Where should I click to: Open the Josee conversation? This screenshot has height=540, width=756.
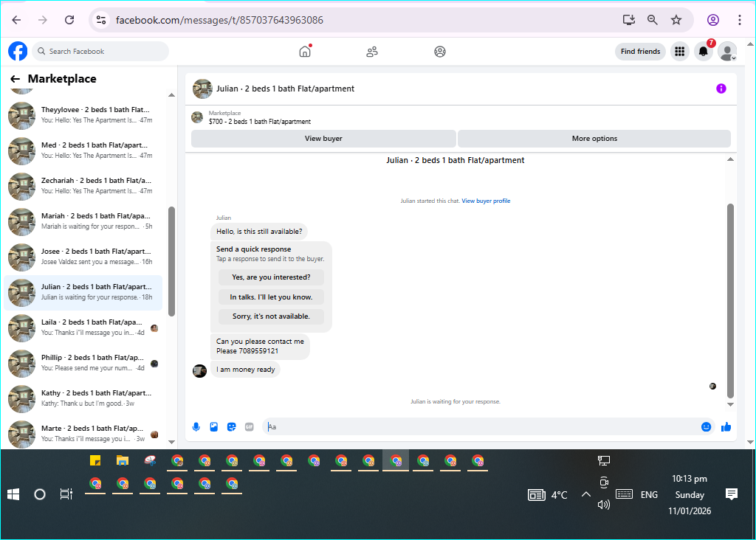click(83, 257)
